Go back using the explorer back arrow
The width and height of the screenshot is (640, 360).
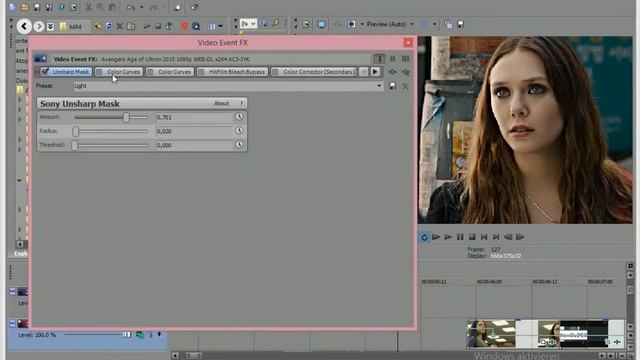(24, 27)
